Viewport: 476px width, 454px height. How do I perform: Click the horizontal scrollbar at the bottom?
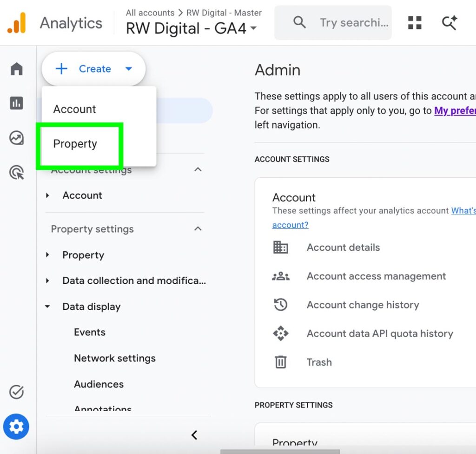(280, 452)
